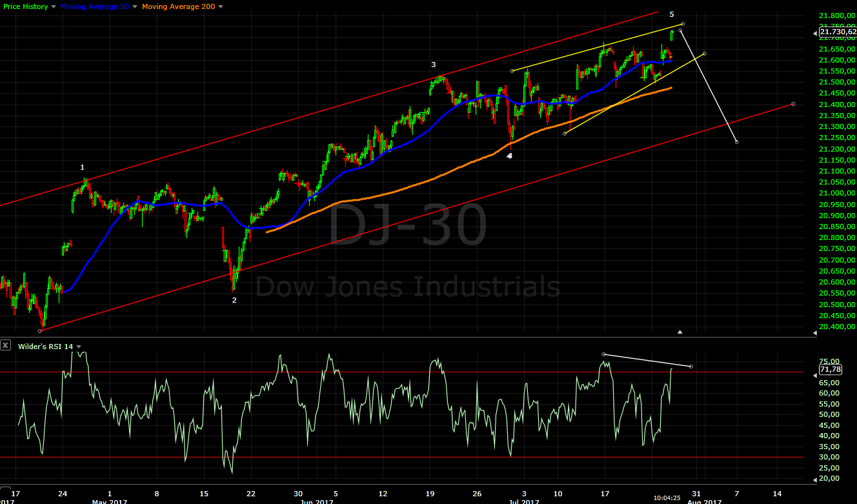
Task: Click wave marker 2 at the channel bottom
Action: click(x=234, y=300)
